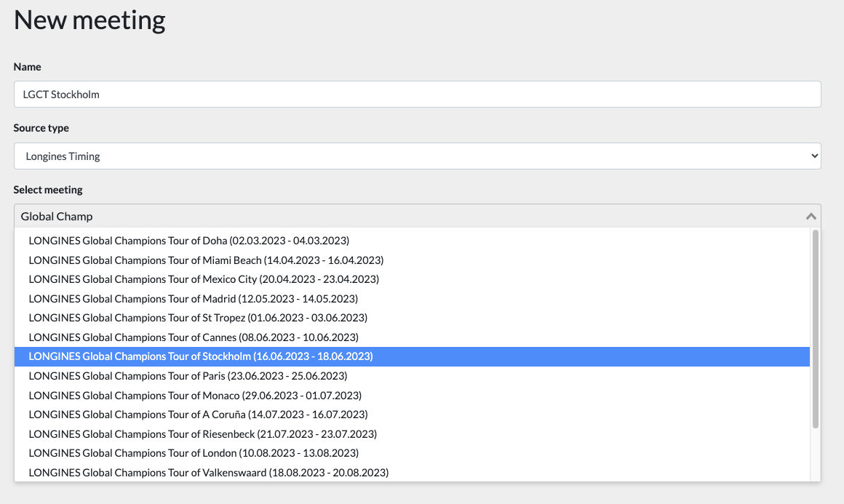Image resolution: width=844 pixels, height=504 pixels.
Task: Collapse the meeting list with the chevron arrow
Action: pos(811,216)
